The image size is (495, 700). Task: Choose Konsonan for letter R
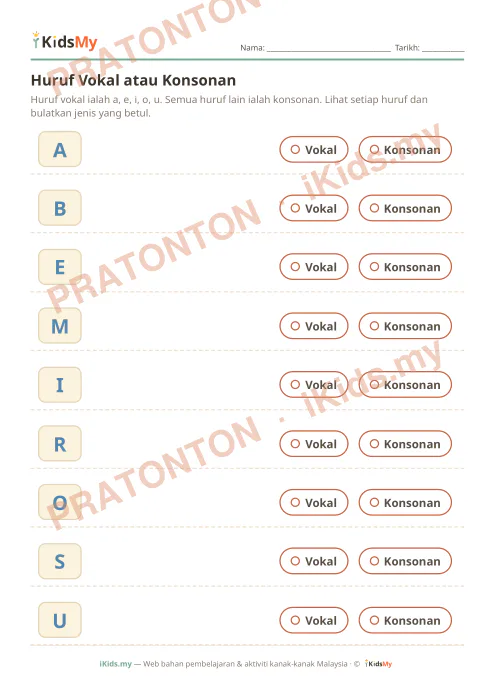pyautogui.click(x=405, y=444)
